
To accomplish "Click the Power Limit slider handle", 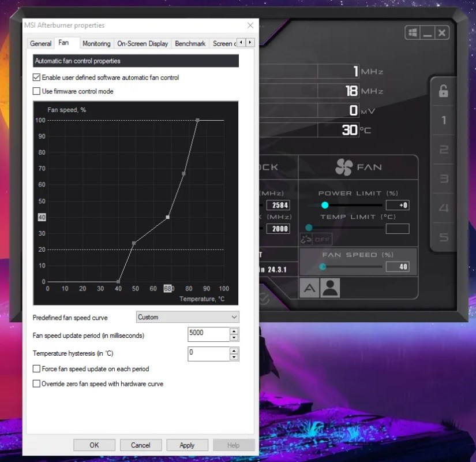I will click(x=325, y=205).
